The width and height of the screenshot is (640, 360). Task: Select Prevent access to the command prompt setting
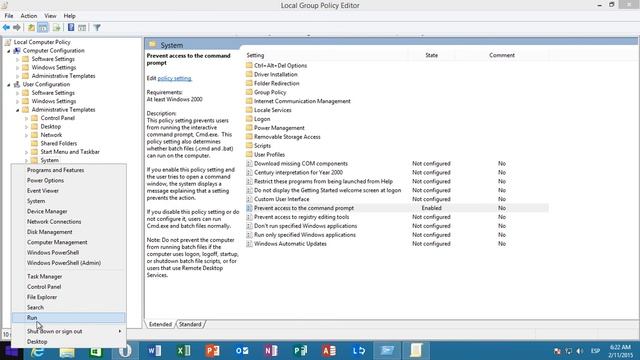(x=397, y=208)
